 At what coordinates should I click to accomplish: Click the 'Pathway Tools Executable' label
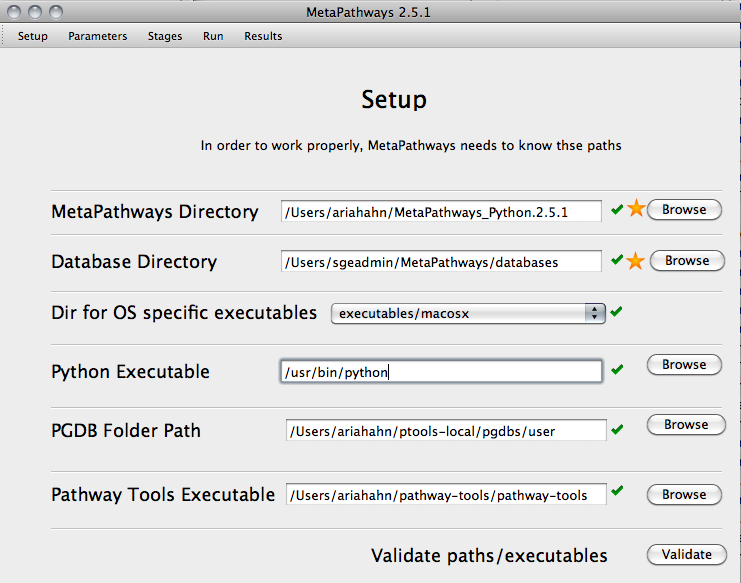(163, 495)
